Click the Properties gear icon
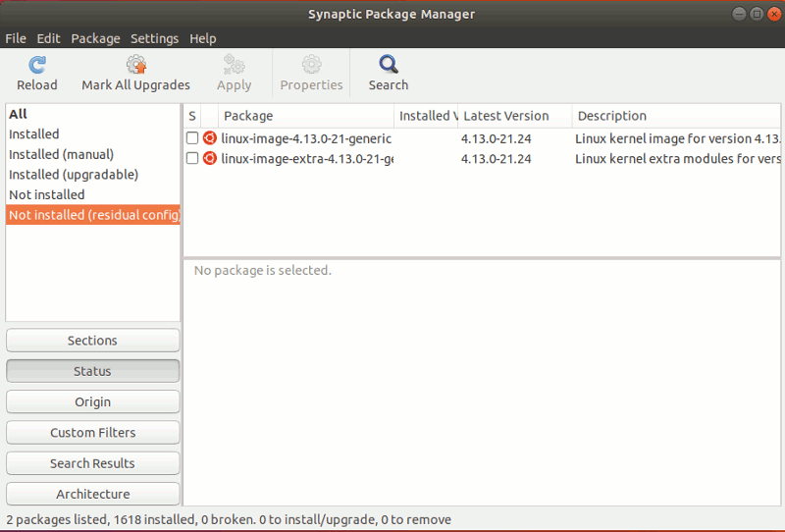Screen dimensions: 785x532 [x=311, y=64]
